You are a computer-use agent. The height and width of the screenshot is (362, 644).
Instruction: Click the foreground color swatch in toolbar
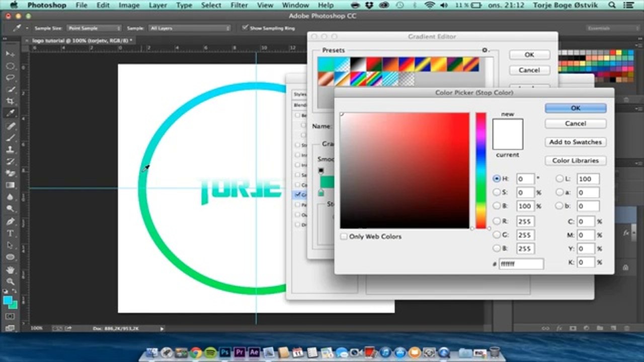click(8, 300)
